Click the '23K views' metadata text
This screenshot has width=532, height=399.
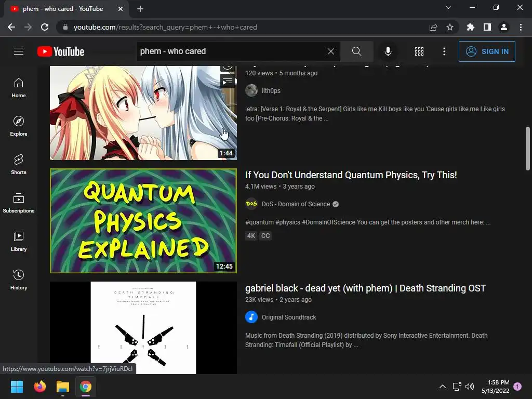tap(259, 300)
